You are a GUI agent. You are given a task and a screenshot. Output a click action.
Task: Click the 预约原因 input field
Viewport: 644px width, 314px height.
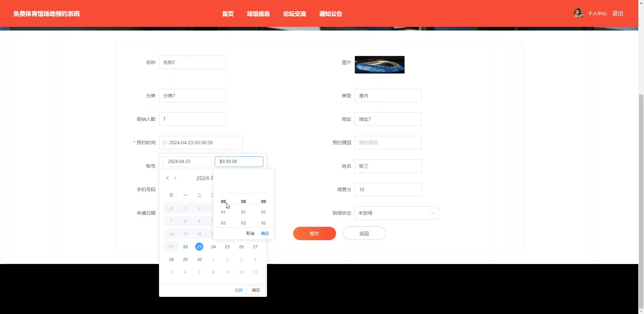tap(388, 143)
